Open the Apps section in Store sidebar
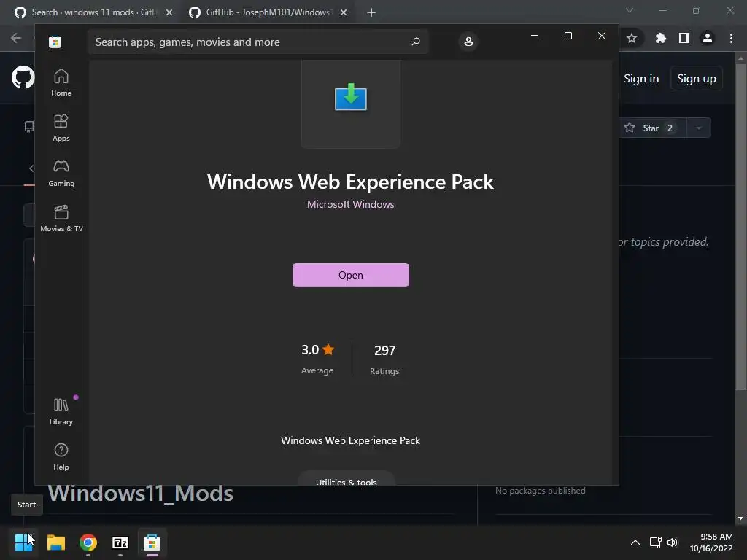This screenshot has width=747, height=560. (x=61, y=128)
